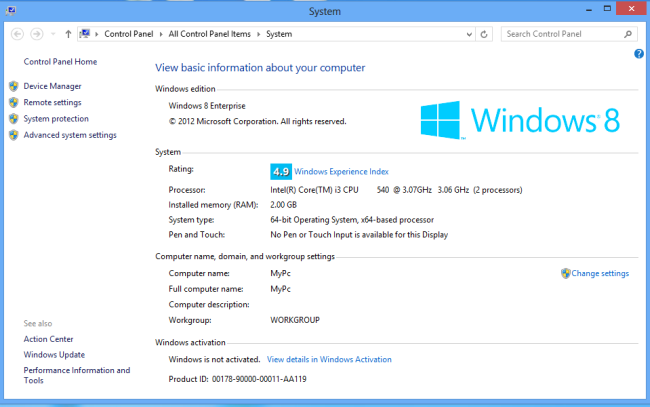Screen dimensions: 650x407
Task: Open Windows Update link
Action: tap(54, 355)
